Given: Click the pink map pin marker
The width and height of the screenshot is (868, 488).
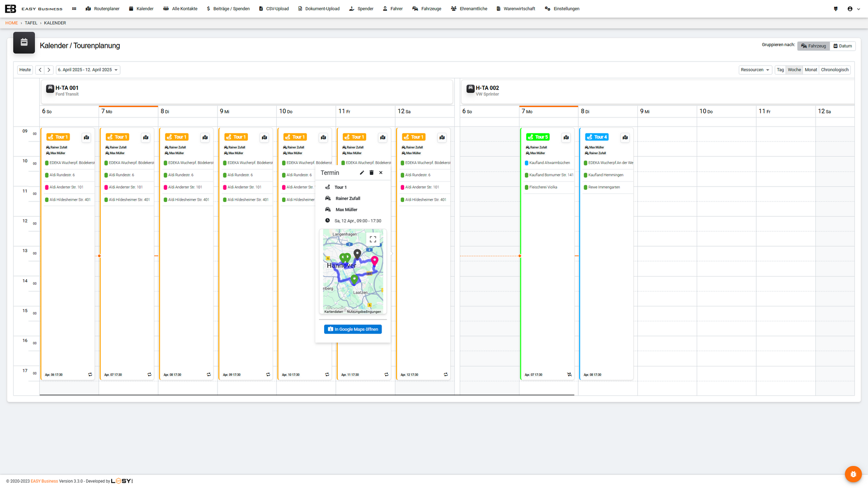Looking at the screenshot, I should pyautogui.click(x=374, y=260).
